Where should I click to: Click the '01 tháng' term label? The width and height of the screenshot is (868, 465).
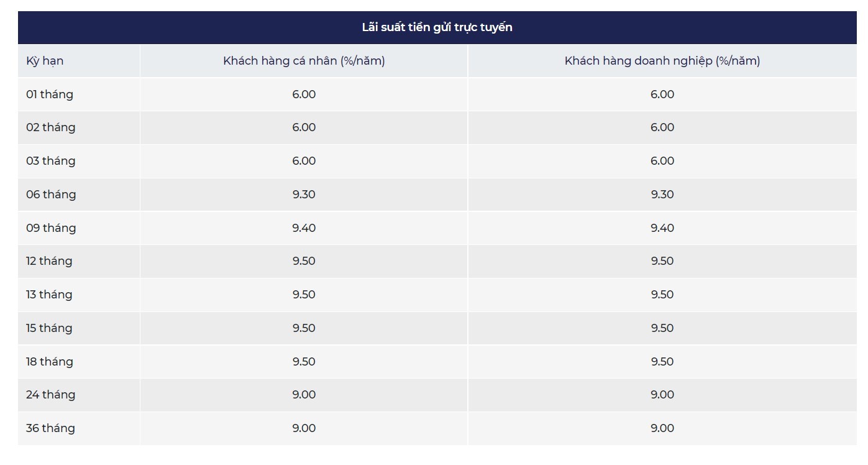[50, 94]
